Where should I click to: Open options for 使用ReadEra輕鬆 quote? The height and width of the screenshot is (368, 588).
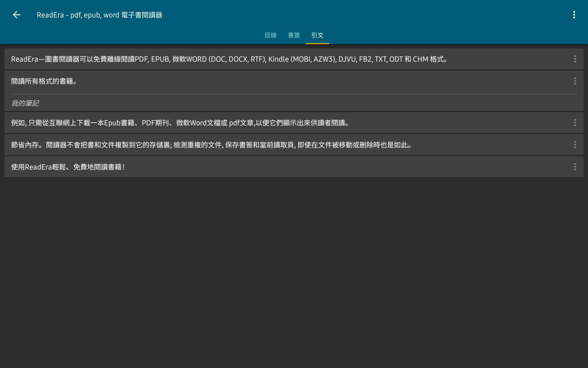pos(575,167)
